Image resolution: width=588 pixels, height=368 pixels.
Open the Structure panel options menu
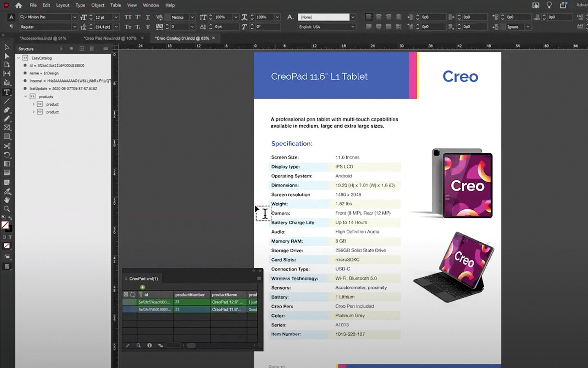[106, 49]
